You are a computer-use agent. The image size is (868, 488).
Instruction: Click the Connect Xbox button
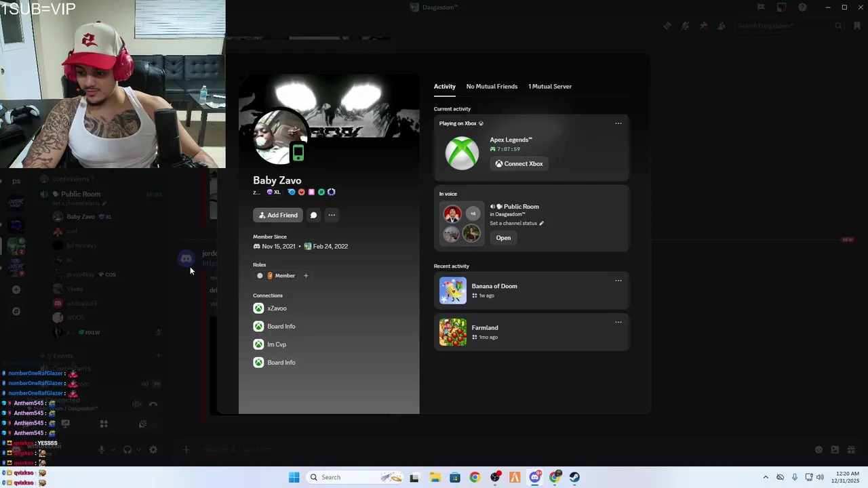point(519,163)
